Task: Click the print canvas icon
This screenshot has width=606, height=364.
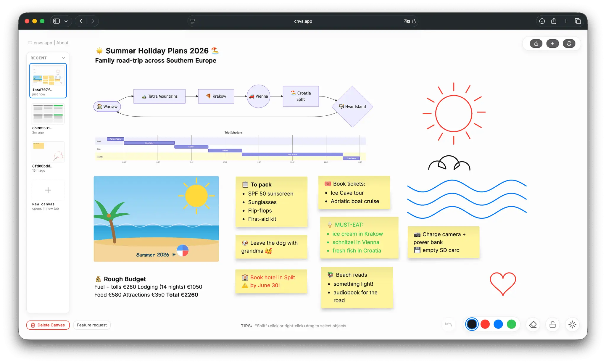Action: [x=569, y=44]
